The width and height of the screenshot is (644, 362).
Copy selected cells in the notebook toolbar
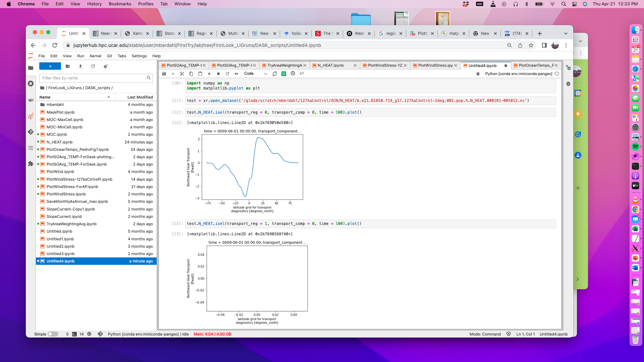[x=191, y=74]
